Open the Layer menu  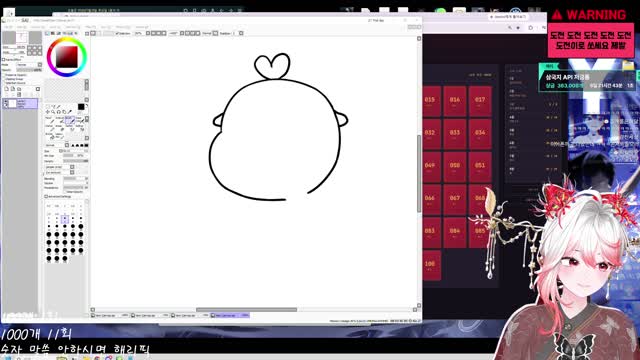pyautogui.click(x=55, y=27)
